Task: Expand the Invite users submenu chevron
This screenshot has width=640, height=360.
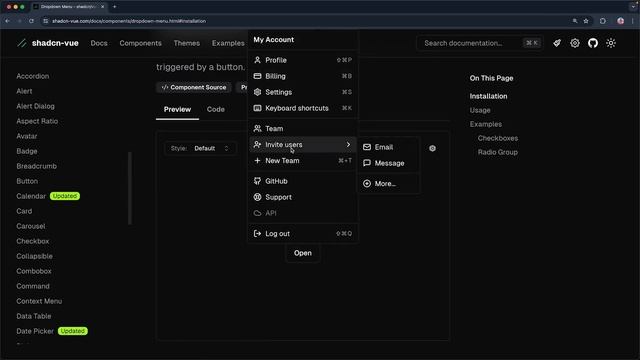Action: [x=348, y=144]
